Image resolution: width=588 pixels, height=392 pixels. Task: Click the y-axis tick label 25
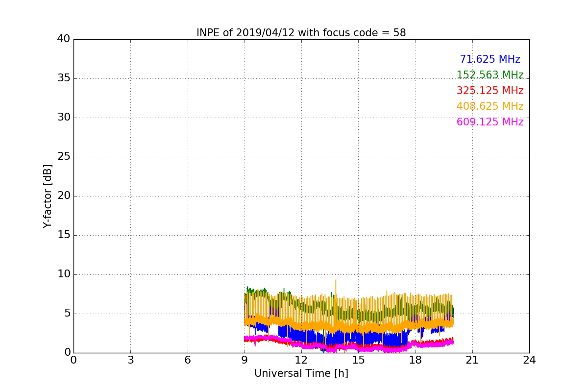[64, 157]
